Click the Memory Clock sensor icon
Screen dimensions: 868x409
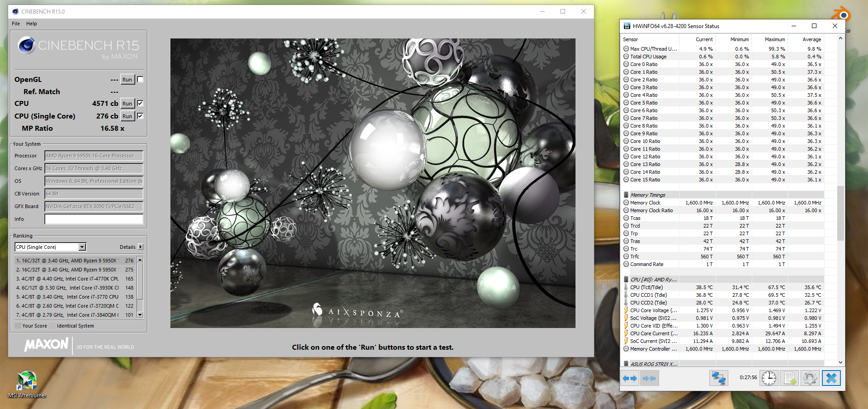pyautogui.click(x=626, y=203)
